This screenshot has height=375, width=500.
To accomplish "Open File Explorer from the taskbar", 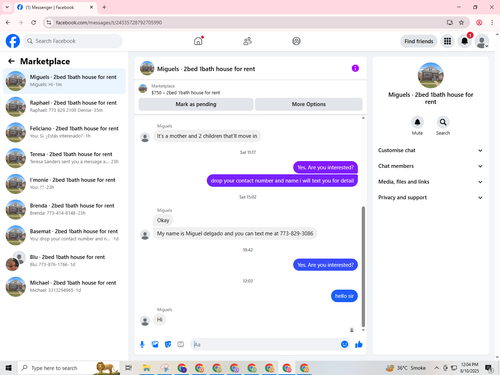I will [x=146, y=368].
